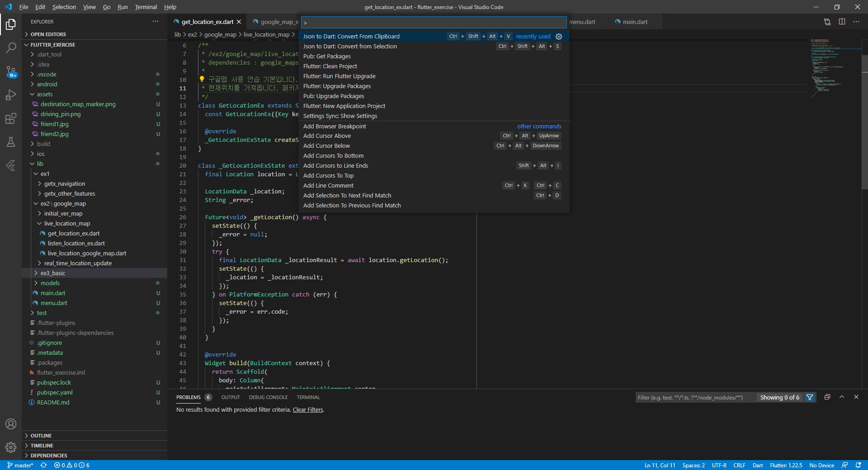The width and height of the screenshot is (868, 470).
Task: Open the Search view icon
Action: click(11, 47)
